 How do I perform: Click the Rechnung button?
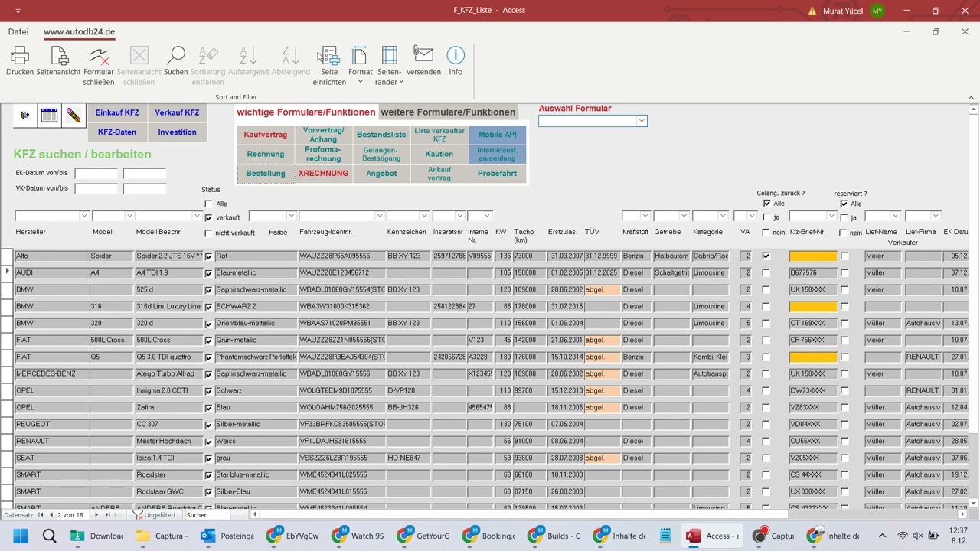266,154
